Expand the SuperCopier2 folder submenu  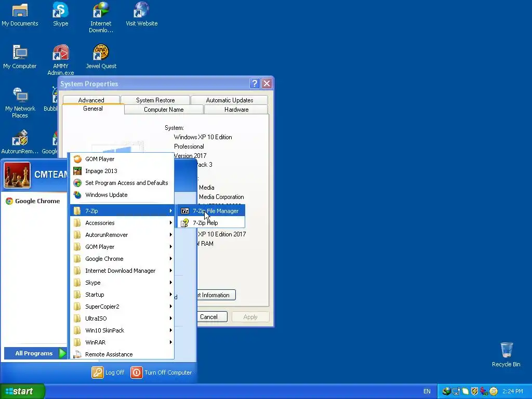[x=122, y=307]
